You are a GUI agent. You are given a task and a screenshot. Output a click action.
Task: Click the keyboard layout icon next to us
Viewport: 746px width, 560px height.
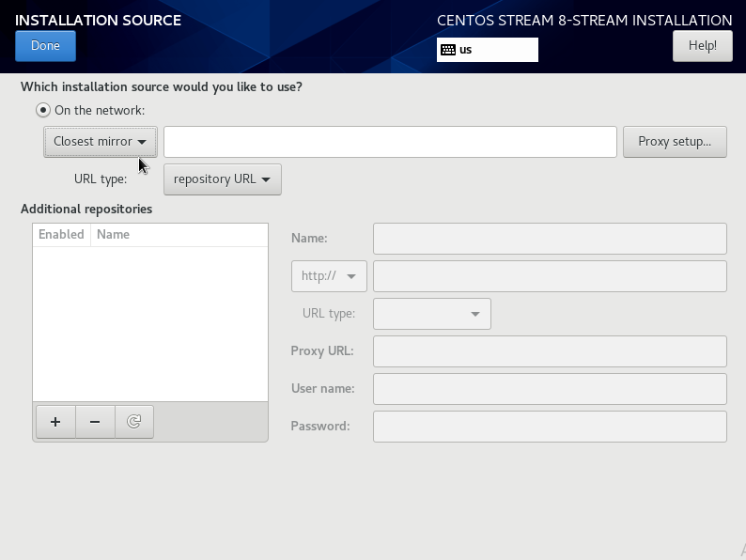448,50
